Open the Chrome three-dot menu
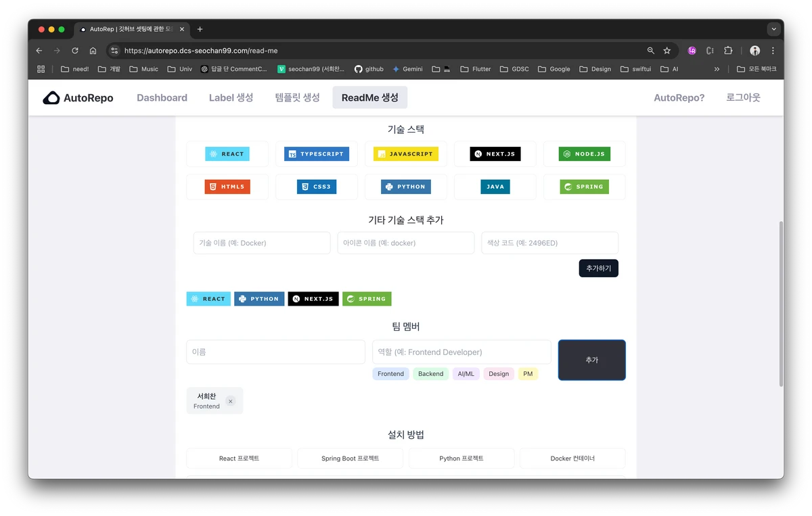 pos(773,51)
